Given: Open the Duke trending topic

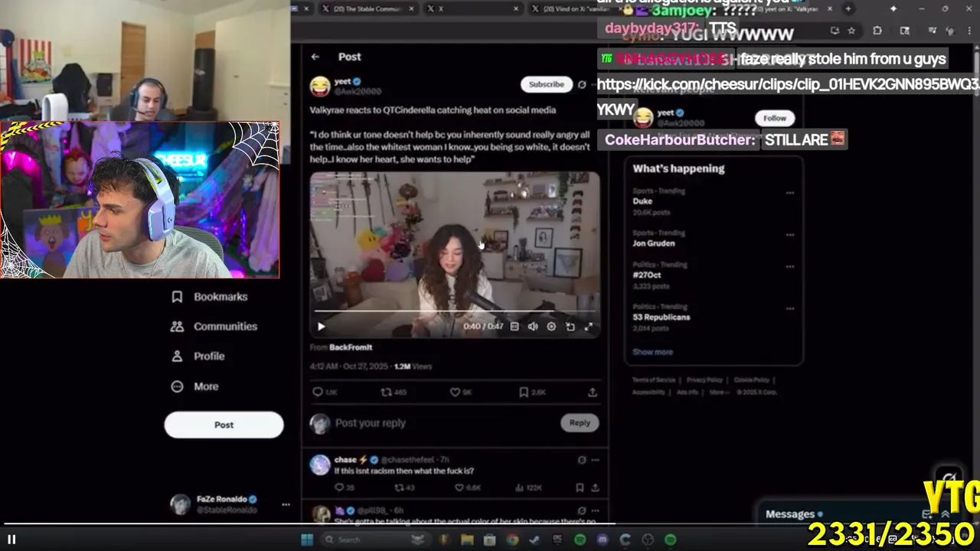Looking at the screenshot, I should click(642, 201).
